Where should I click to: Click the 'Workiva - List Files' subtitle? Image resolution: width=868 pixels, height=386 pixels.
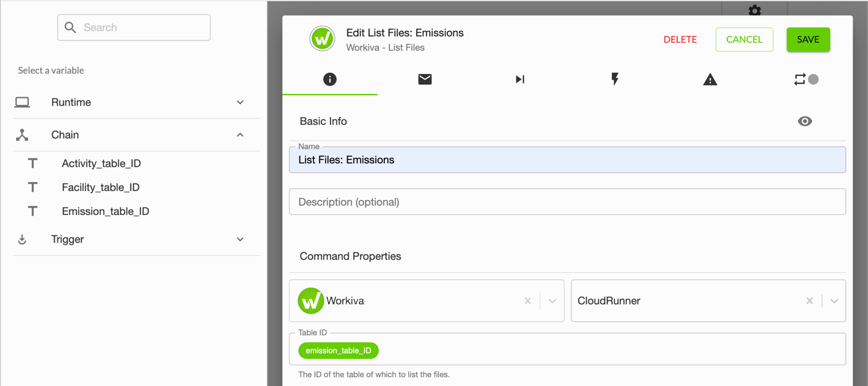(x=385, y=48)
